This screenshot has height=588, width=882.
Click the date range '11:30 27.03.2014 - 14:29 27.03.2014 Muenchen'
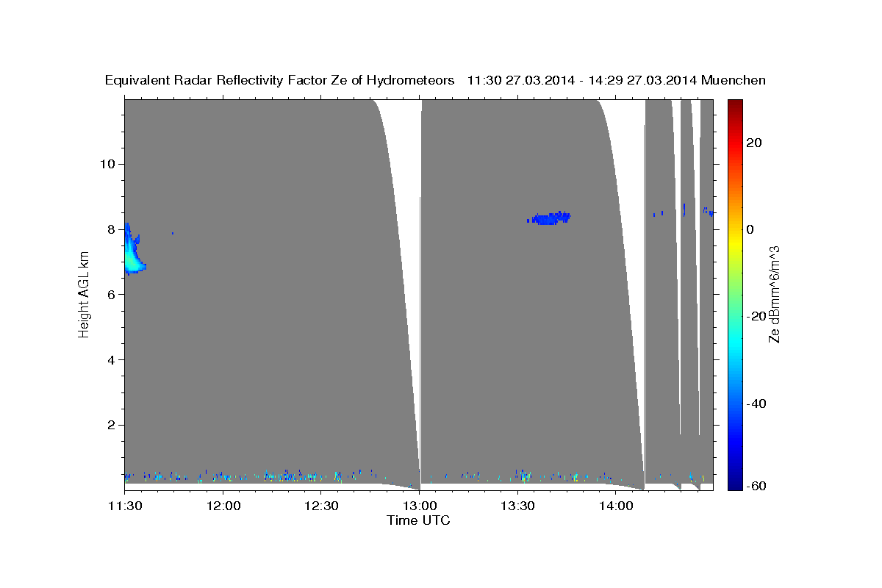[x=617, y=81]
